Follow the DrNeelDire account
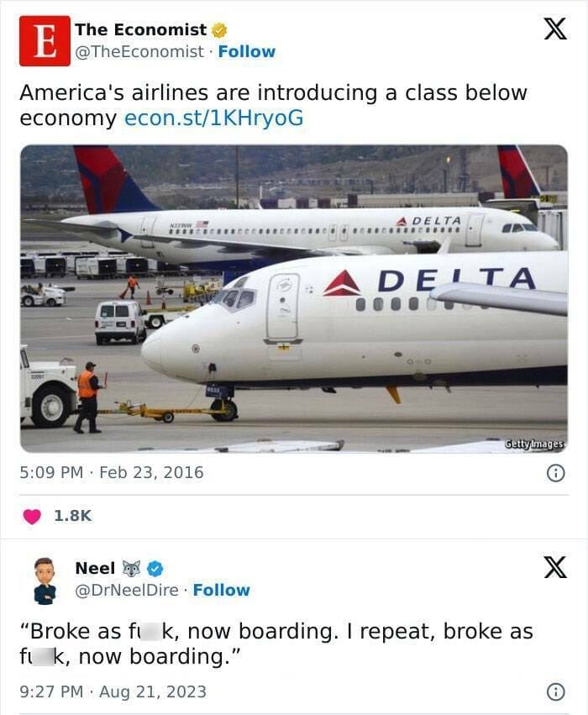The width and height of the screenshot is (588, 715). click(x=221, y=590)
